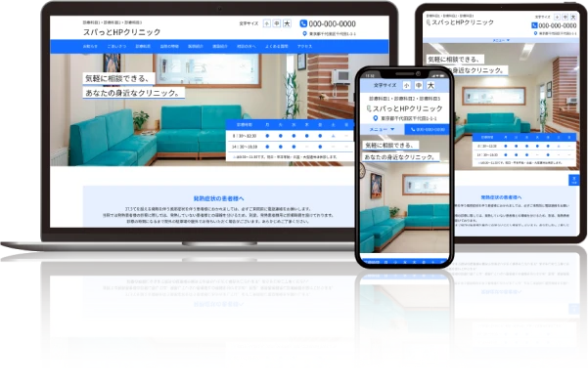This screenshot has height=385, width=588.
Task: Open お知らせ in laptop navigation bar
Action: coord(90,47)
